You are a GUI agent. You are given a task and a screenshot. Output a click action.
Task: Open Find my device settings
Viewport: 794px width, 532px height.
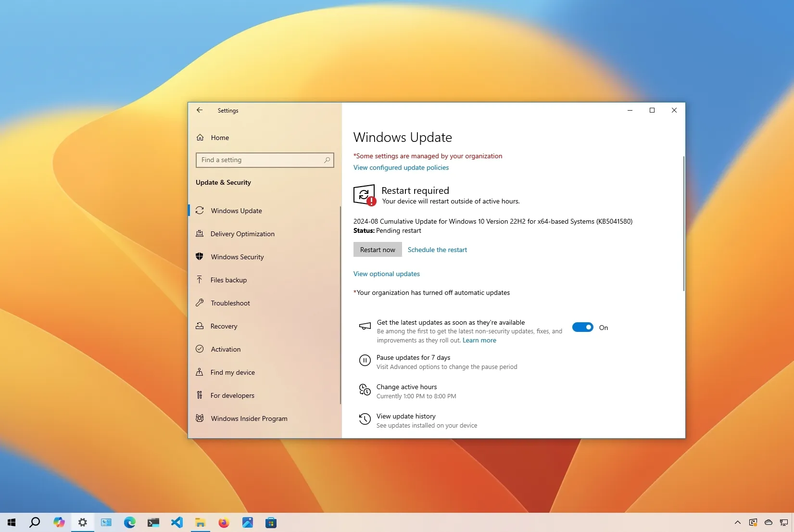(x=265, y=372)
